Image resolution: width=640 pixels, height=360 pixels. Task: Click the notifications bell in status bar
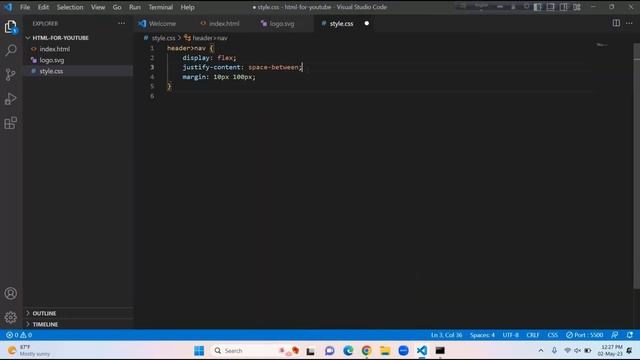point(630,335)
